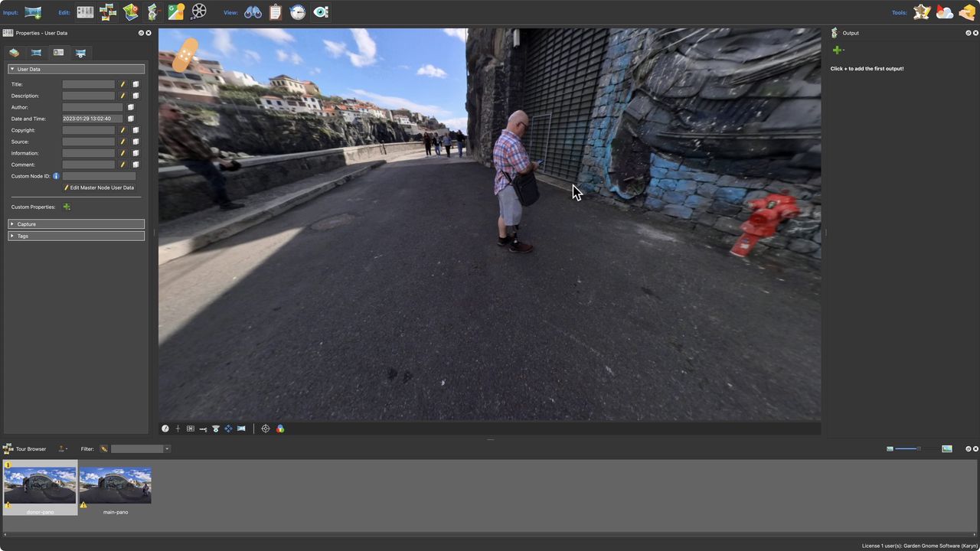This screenshot has width=980, height=551.
Task: Open the color adjustment RGB icon below the panorama
Action: coord(280,429)
